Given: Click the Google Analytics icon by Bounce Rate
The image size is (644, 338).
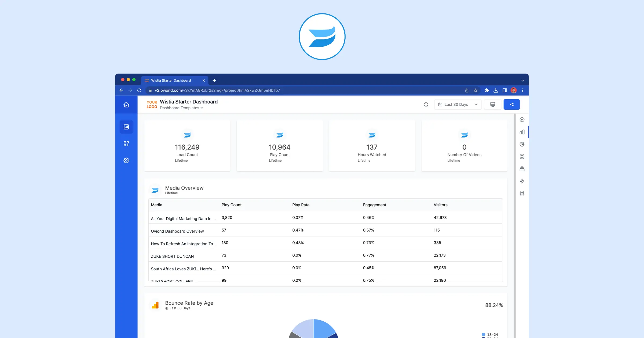Looking at the screenshot, I should [155, 305].
